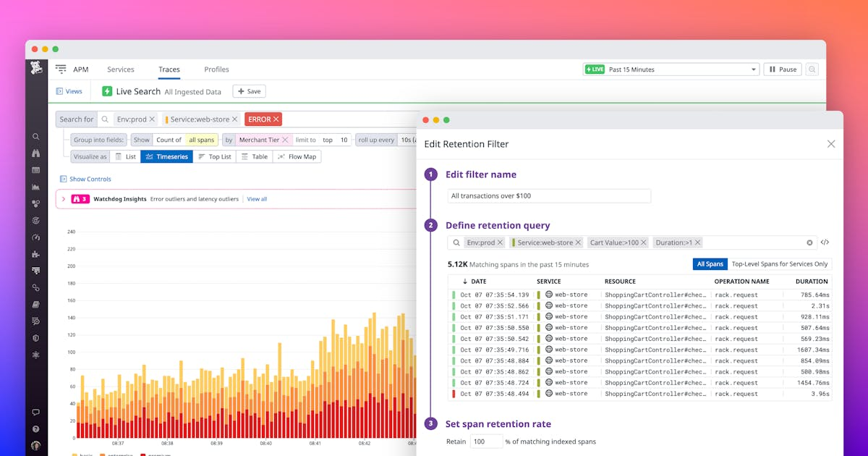
Task: Switch visualization to Top List
Action: pyautogui.click(x=215, y=156)
